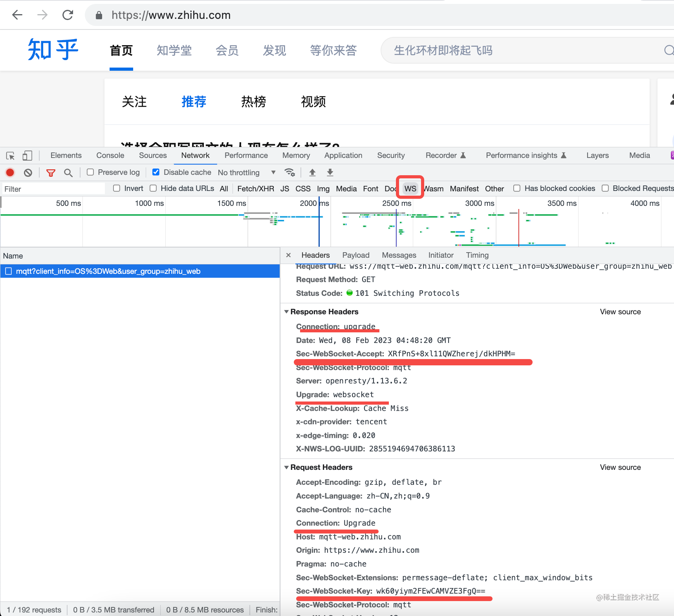
Task: Switch feed to 视频 tab
Action: point(313,102)
